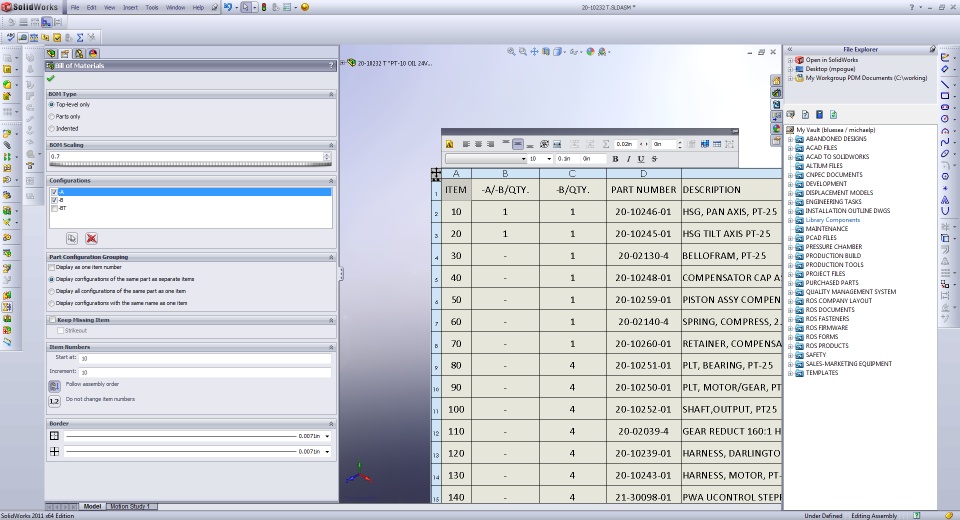The image size is (960, 520).
Task: Open the Tools menu
Action: [x=152, y=7]
